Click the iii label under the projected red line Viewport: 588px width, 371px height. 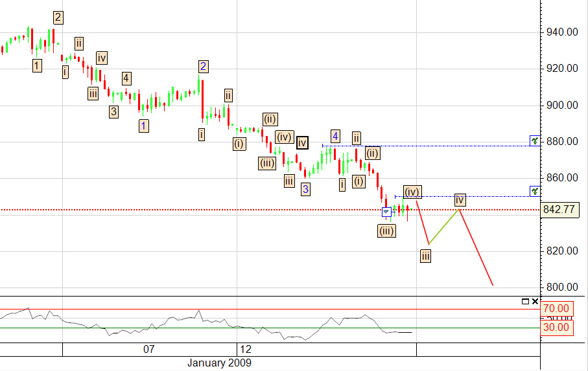pyautogui.click(x=425, y=256)
